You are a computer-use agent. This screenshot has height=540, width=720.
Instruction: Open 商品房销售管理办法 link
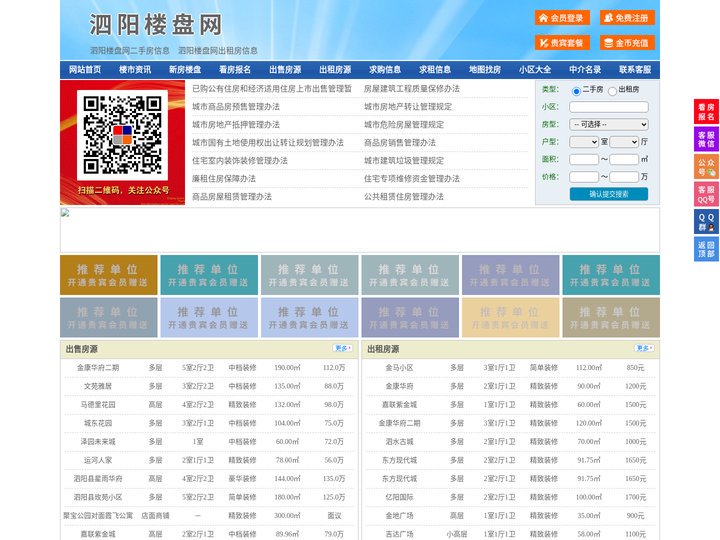(x=400, y=142)
